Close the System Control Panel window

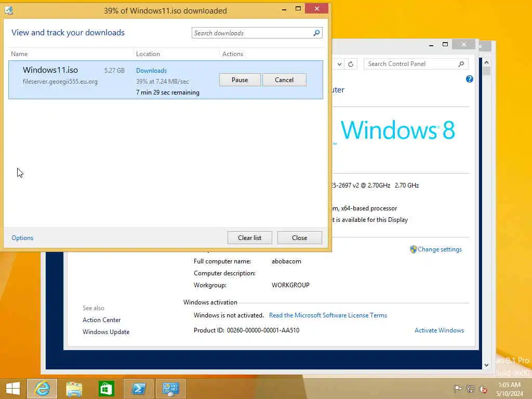(x=464, y=45)
